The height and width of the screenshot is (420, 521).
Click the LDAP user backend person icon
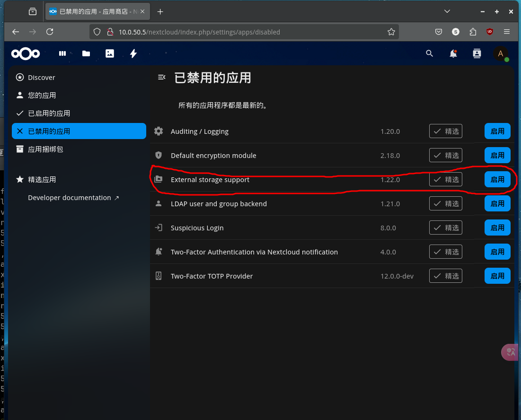coord(159,203)
